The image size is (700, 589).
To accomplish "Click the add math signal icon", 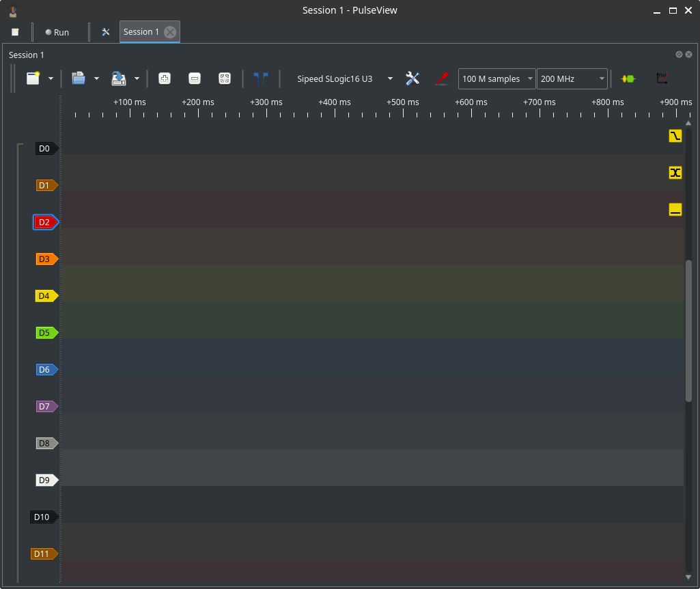I will [661, 78].
